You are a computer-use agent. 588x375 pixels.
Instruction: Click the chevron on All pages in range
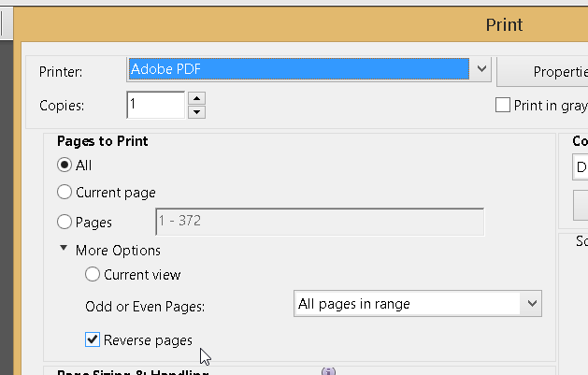532,303
